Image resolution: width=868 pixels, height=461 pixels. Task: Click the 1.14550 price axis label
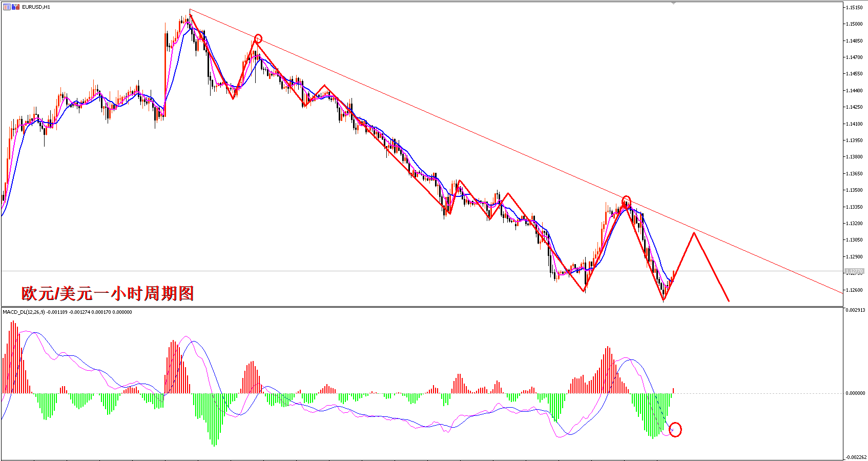pos(854,74)
